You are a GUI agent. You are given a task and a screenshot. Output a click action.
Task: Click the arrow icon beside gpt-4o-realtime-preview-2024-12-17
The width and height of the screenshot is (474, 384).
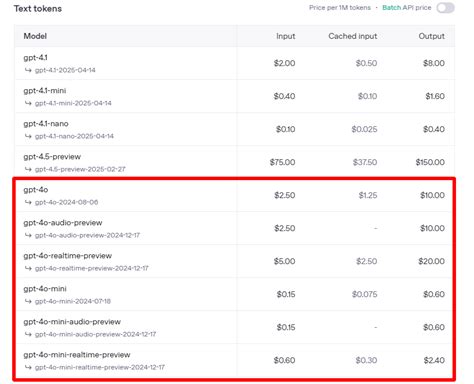(x=28, y=268)
